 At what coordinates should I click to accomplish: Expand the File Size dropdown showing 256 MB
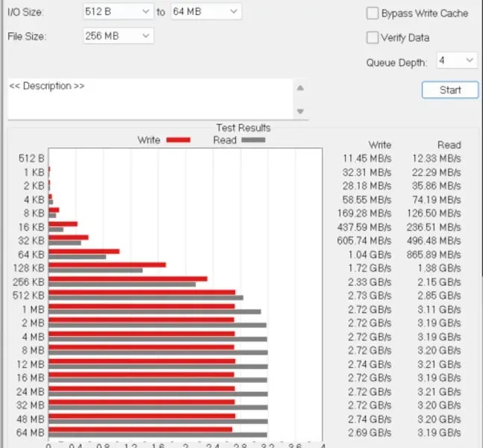click(118, 36)
